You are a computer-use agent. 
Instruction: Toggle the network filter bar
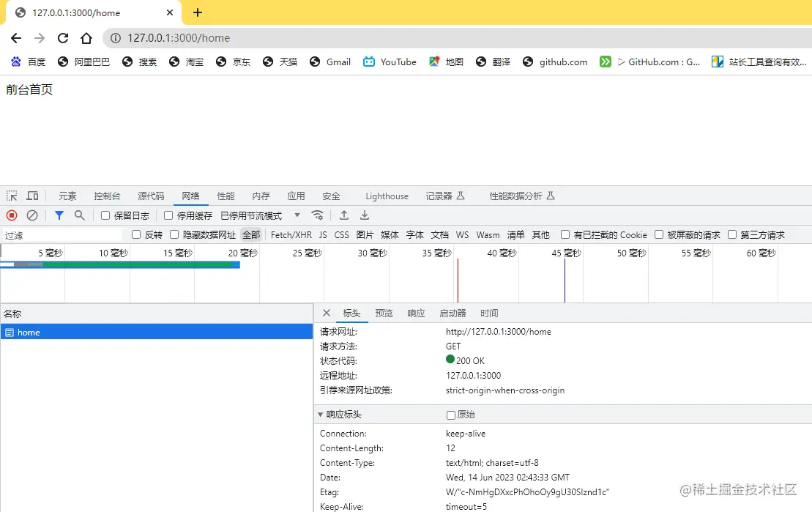point(59,215)
